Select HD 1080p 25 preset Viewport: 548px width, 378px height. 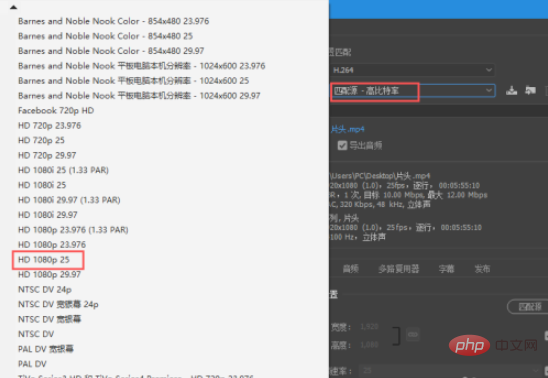point(44,260)
